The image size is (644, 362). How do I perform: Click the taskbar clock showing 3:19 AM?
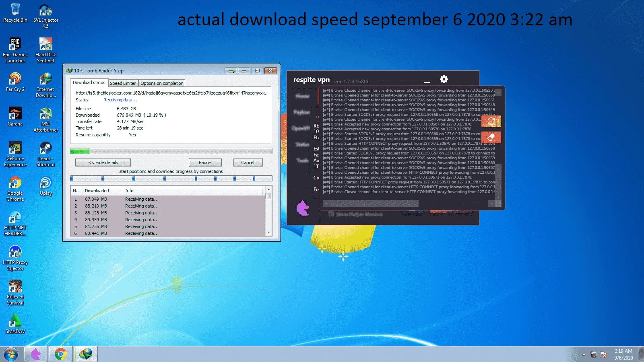(x=623, y=354)
